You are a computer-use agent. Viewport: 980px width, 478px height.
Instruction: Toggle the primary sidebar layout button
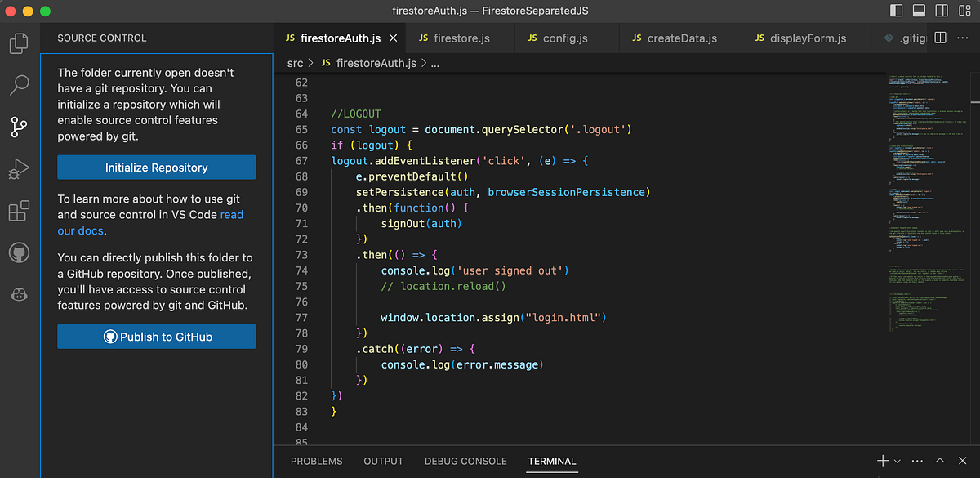pos(897,11)
